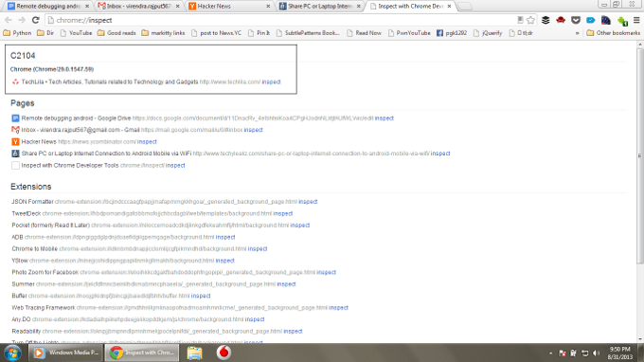Click the page's vertical scrollbar
644x362 pixels.
[640, 156]
